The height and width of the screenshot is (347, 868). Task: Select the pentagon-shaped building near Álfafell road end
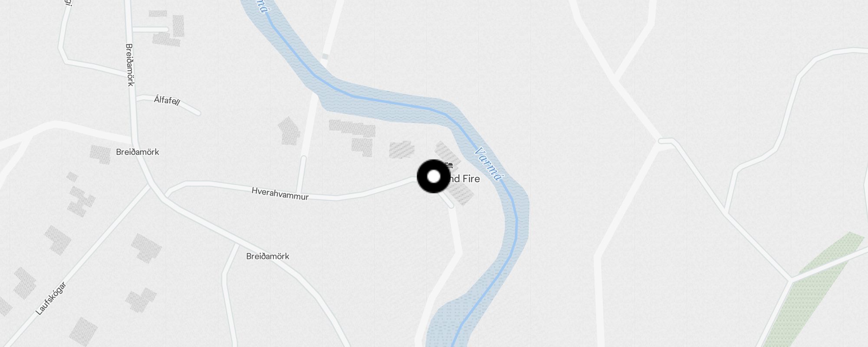(289, 131)
